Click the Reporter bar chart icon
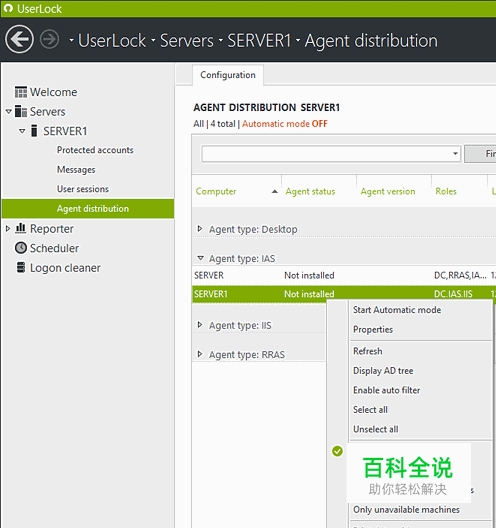The image size is (496, 528). point(21,228)
